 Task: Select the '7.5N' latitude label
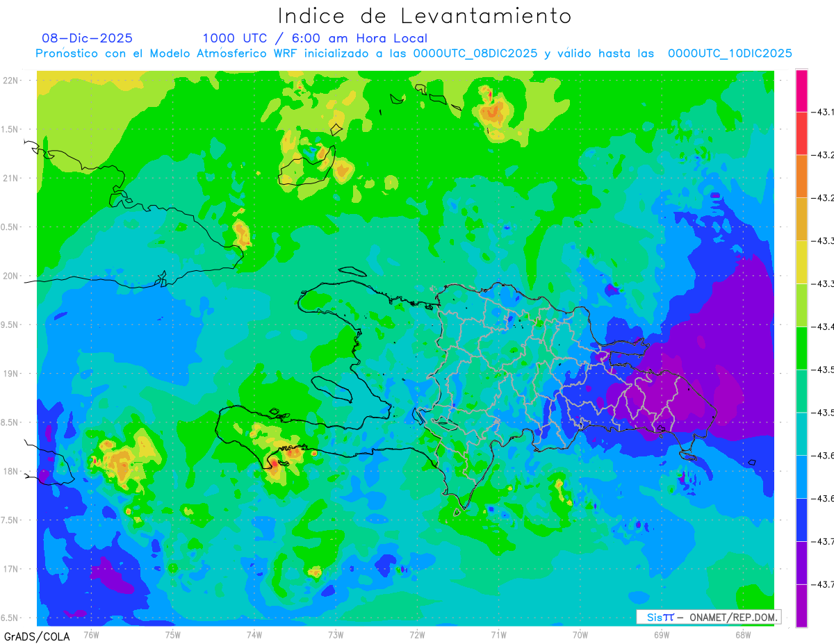pos(10,520)
